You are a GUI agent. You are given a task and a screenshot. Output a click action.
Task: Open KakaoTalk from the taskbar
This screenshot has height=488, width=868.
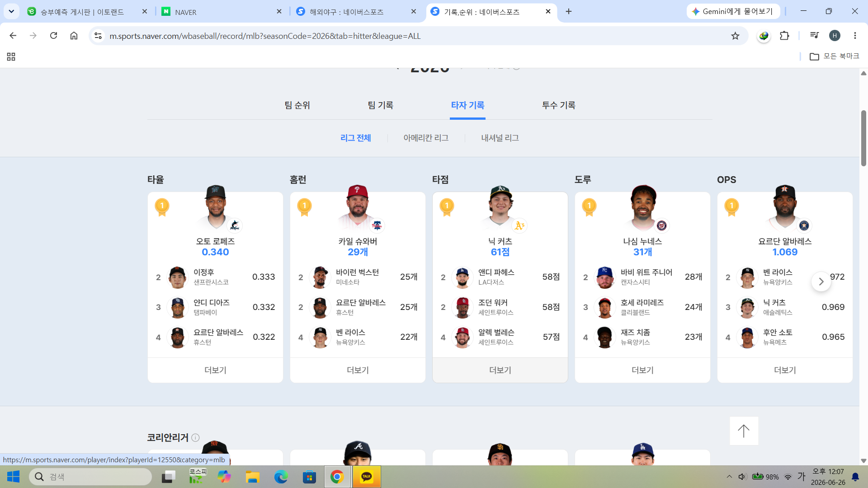(x=366, y=477)
